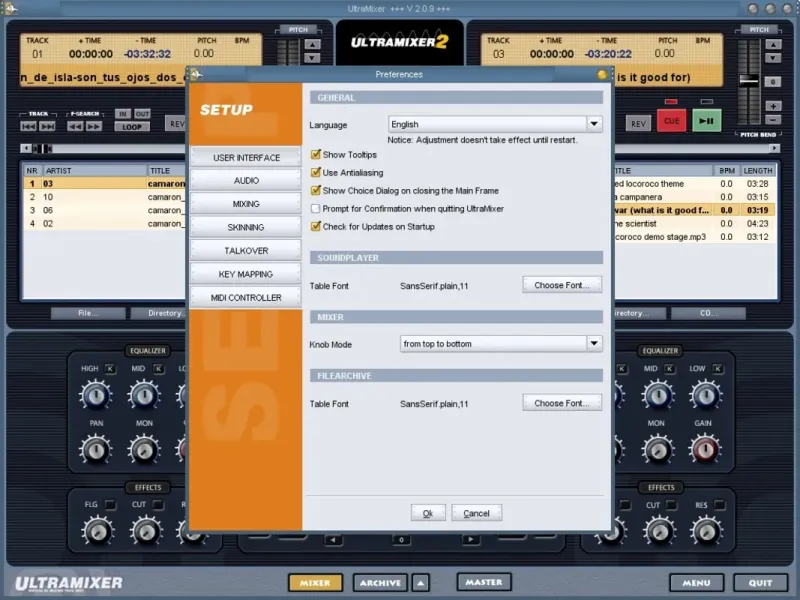Screen dimensions: 800x600
Task: Toggle kill button next to left MID
Action: [158, 368]
